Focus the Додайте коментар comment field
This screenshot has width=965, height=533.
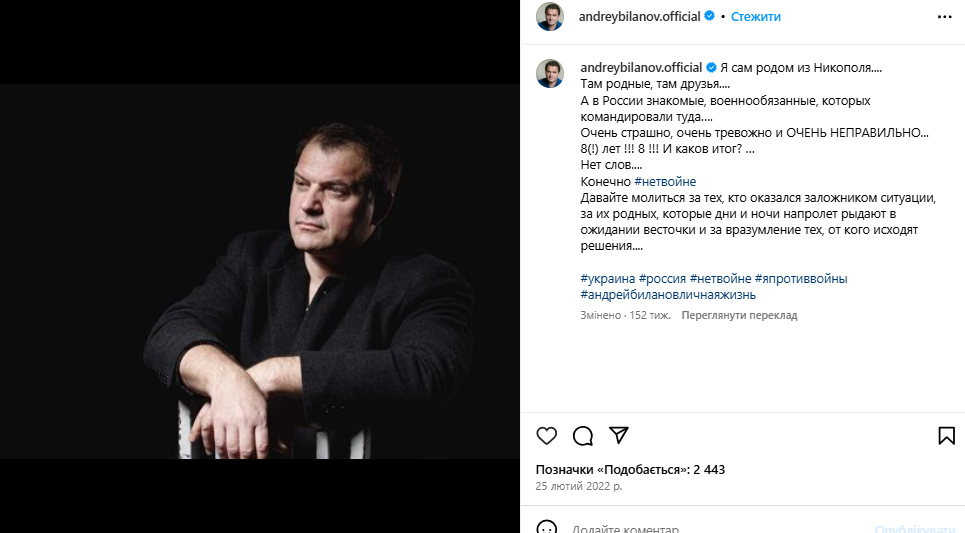(700, 528)
